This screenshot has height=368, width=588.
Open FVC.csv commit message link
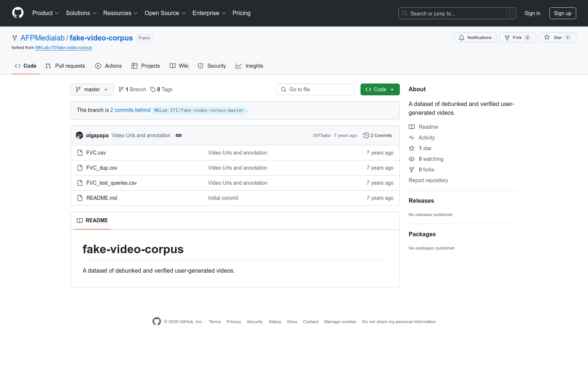tap(238, 153)
